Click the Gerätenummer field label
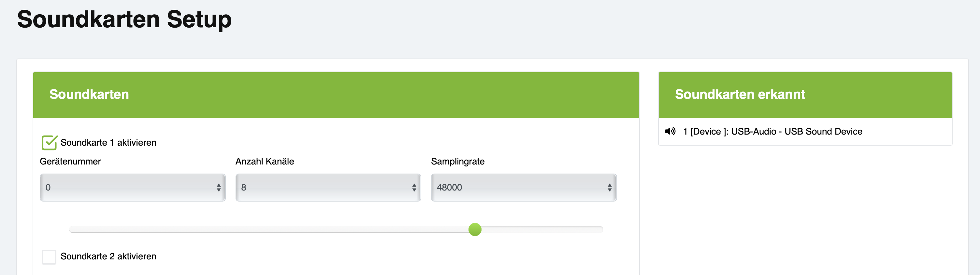This screenshot has width=980, height=275. click(70, 162)
